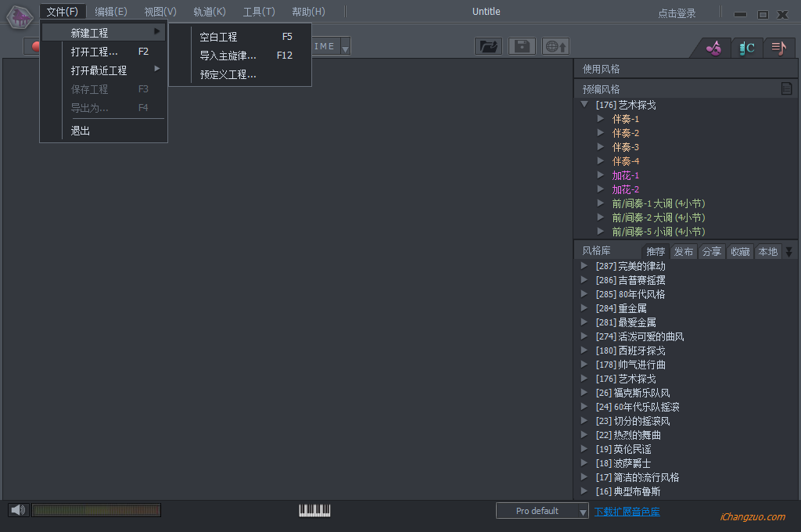Click the piano keyboard icon in status bar
This screenshot has height=532, width=801.
point(314,510)
